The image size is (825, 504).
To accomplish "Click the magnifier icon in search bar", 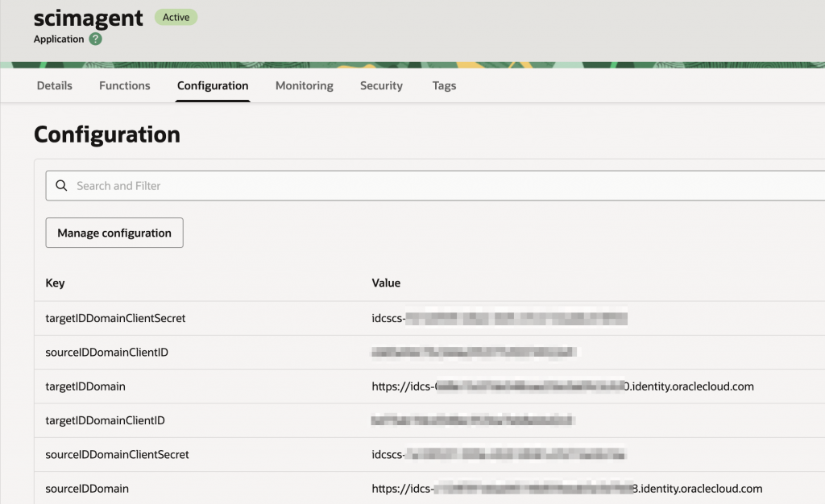I will pyautogui.click(x=61, y=186).
